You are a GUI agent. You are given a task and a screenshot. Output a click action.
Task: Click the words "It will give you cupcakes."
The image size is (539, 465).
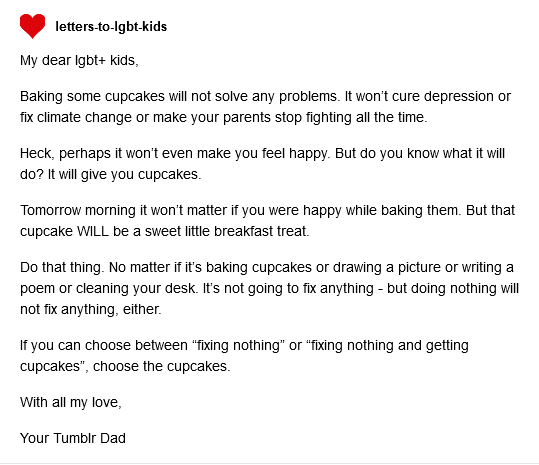(x=124, y=174)
